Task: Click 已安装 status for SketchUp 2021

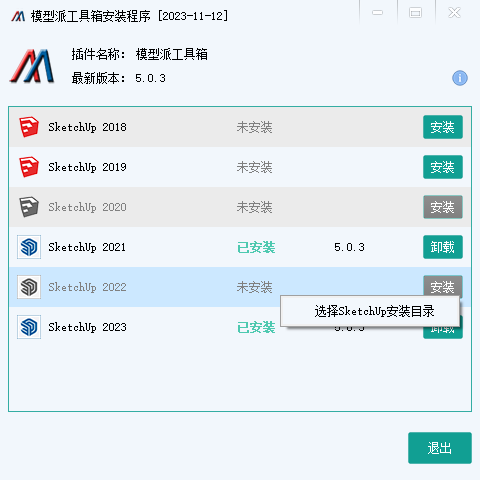Action: pos(256,247)
